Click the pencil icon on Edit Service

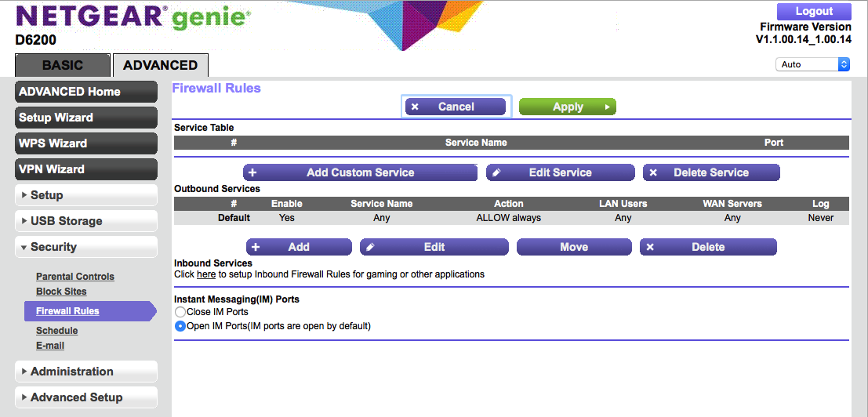(x=496, y=172)
